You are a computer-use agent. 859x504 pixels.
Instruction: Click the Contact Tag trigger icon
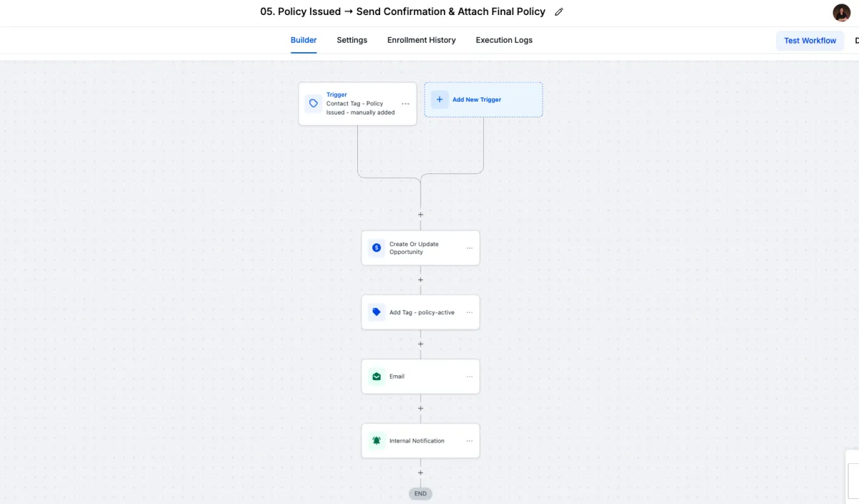[x=314, y=104]
